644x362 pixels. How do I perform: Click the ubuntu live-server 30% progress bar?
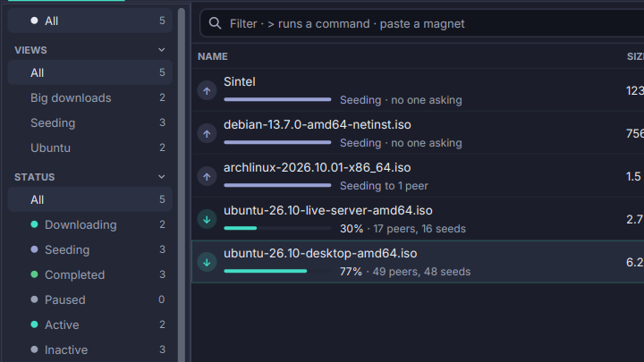[277, 228]
